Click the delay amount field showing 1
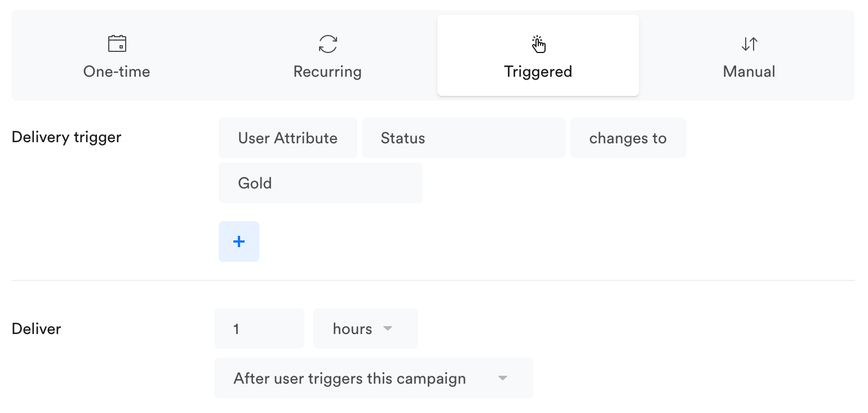868x413 pixels. pos(259,328)
